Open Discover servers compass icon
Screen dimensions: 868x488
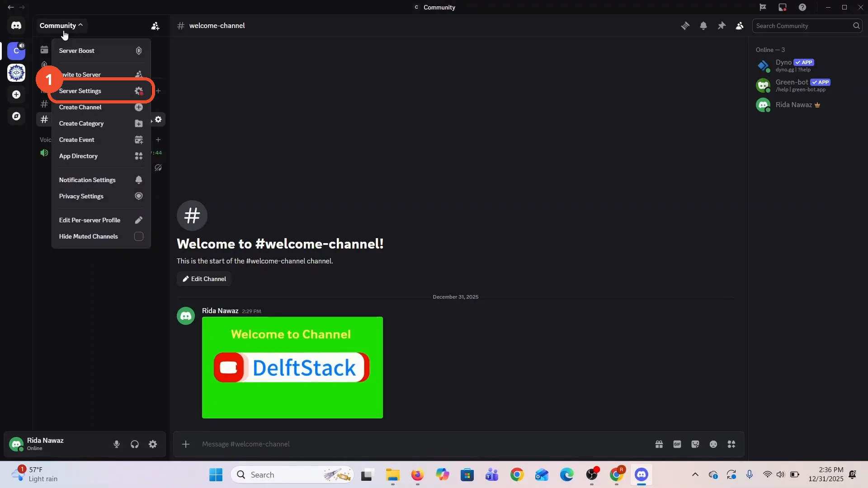(x=16, y=116)
